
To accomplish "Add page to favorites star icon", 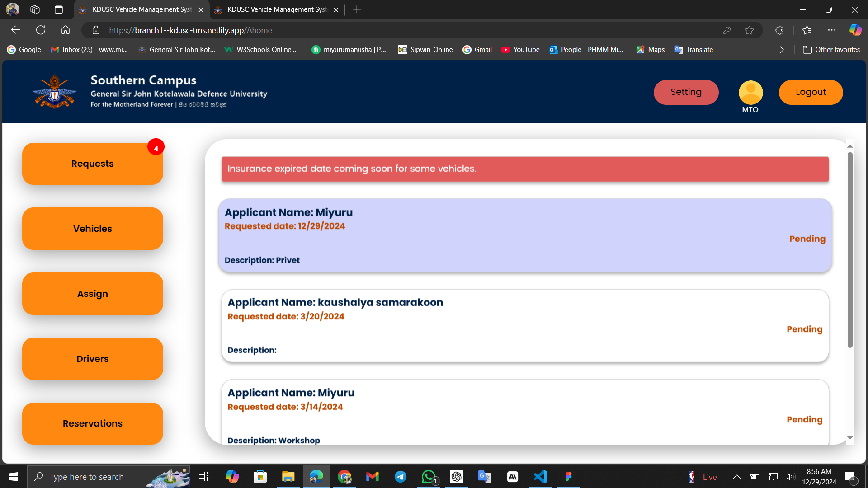I will 749,30.
